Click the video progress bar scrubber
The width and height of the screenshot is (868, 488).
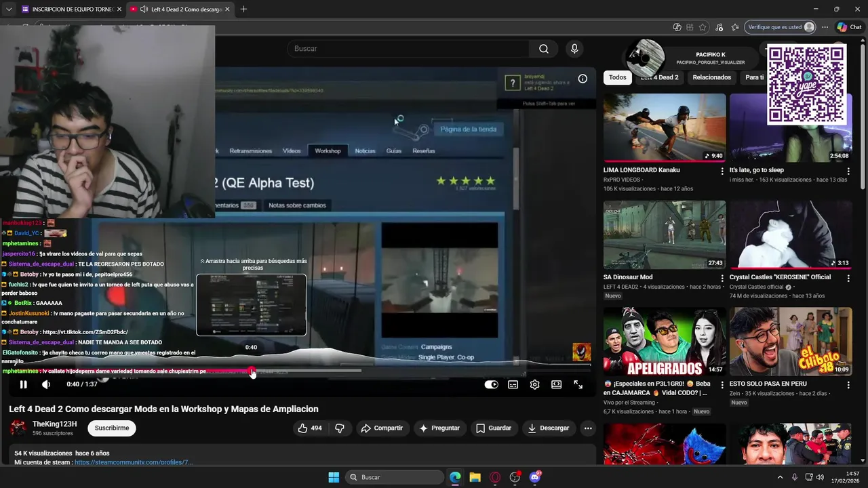252,371
